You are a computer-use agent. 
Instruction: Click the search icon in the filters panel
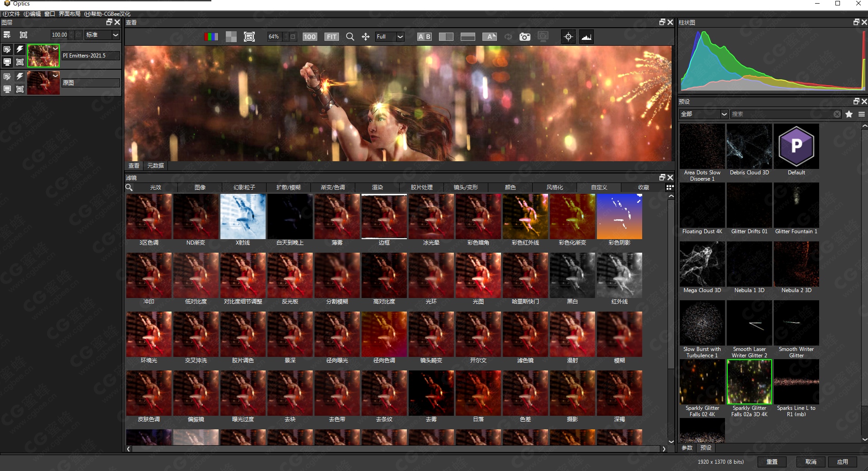(129, 187)
